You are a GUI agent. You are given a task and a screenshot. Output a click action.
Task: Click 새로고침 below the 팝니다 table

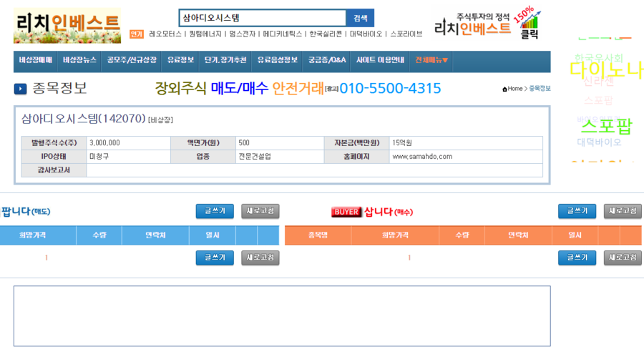click(x=260, y=258)
